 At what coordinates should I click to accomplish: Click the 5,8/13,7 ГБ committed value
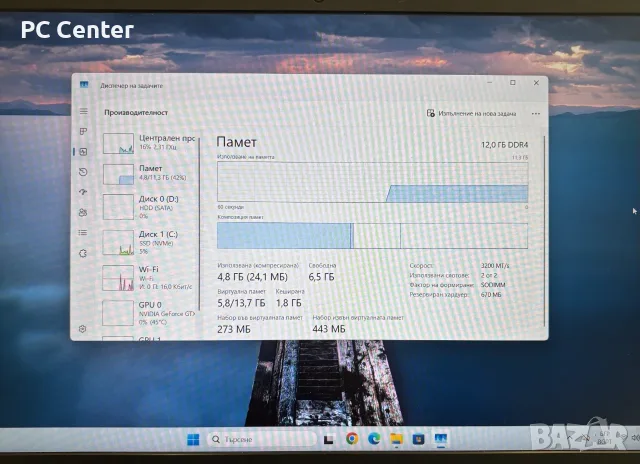coord(241,303)
